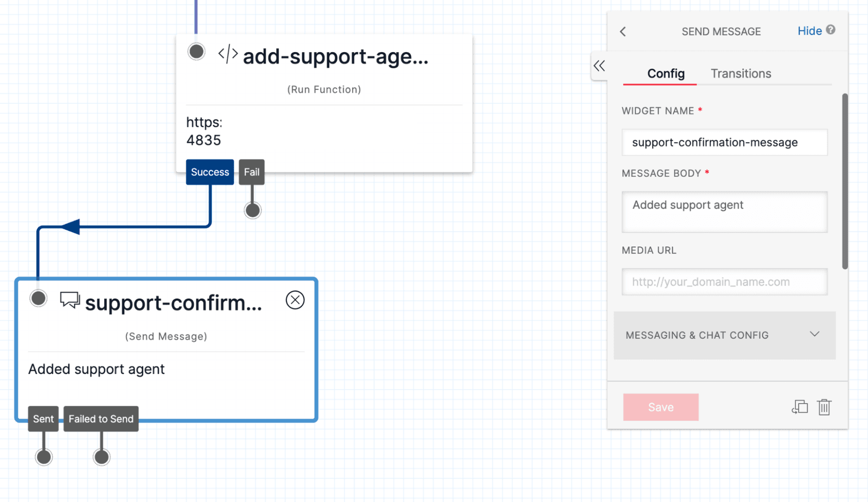Click the chat bubble icon on support-confirm widget

[69, 301]
